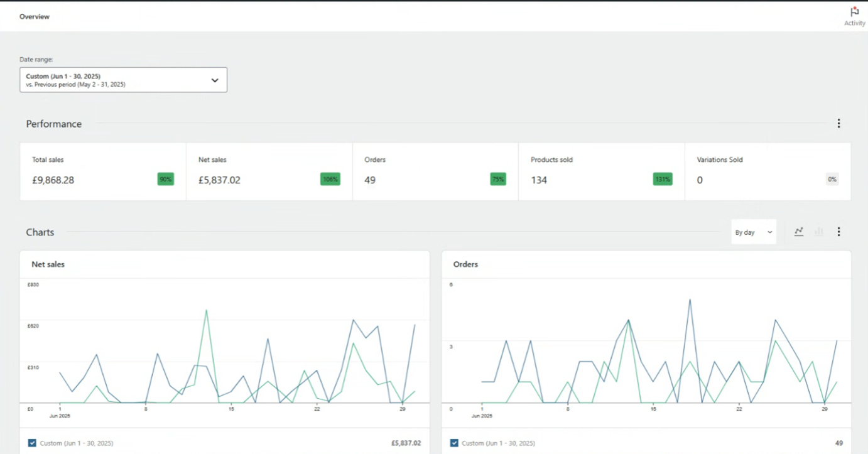This screenshot has height=454, width=868.
Task: Uncheck the Custom period checkbox under Net sales chart
Action: [x=32, y=443]
